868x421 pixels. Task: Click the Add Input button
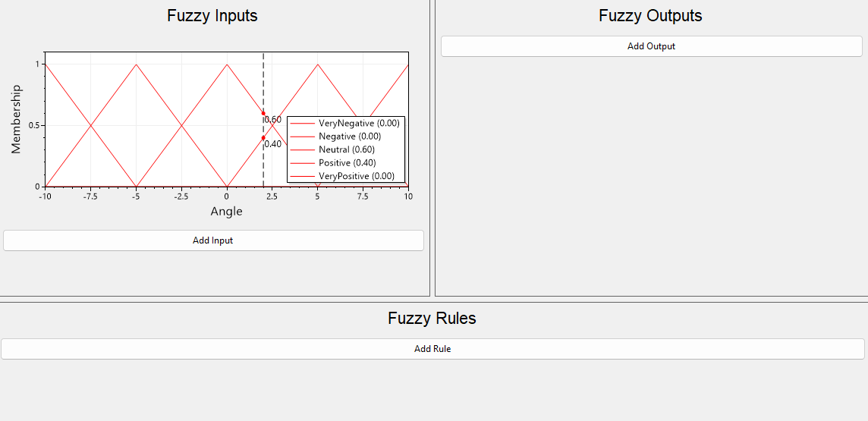tap(213, 240)
